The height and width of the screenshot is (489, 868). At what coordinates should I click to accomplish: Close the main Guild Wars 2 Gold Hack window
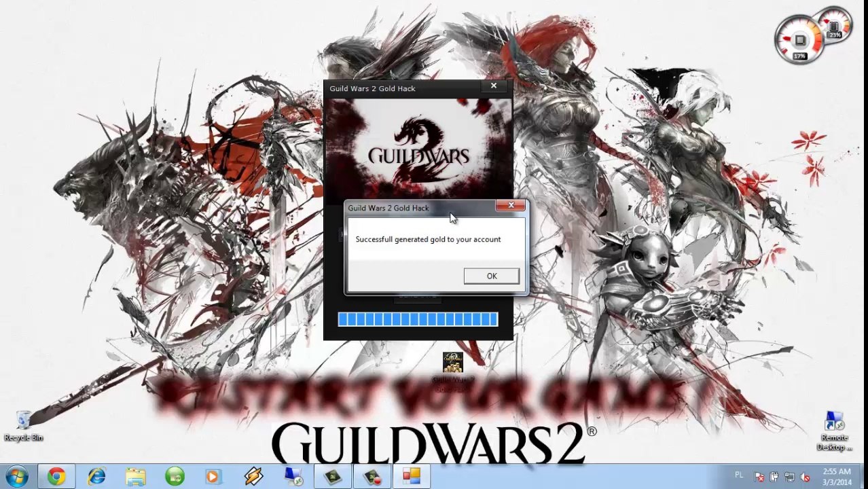click(x=494, y=86)
